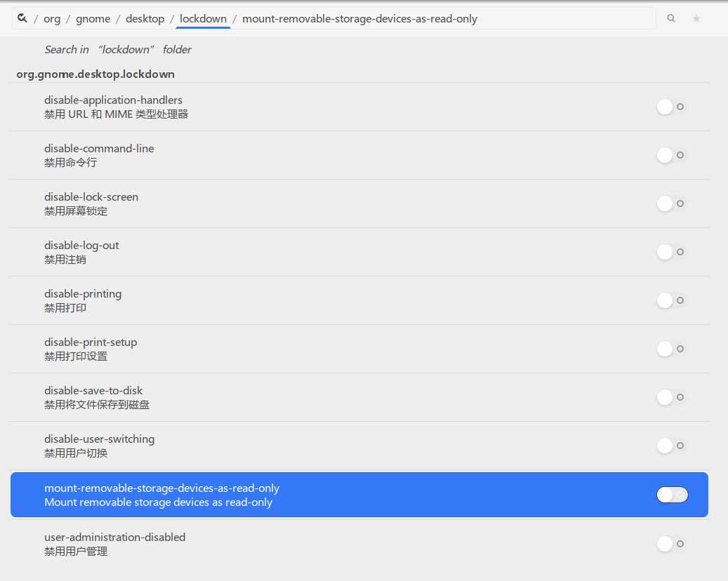Toggle user-administration-disabled switch
Viewport: 728px width, 581px height.
point(672,544)
